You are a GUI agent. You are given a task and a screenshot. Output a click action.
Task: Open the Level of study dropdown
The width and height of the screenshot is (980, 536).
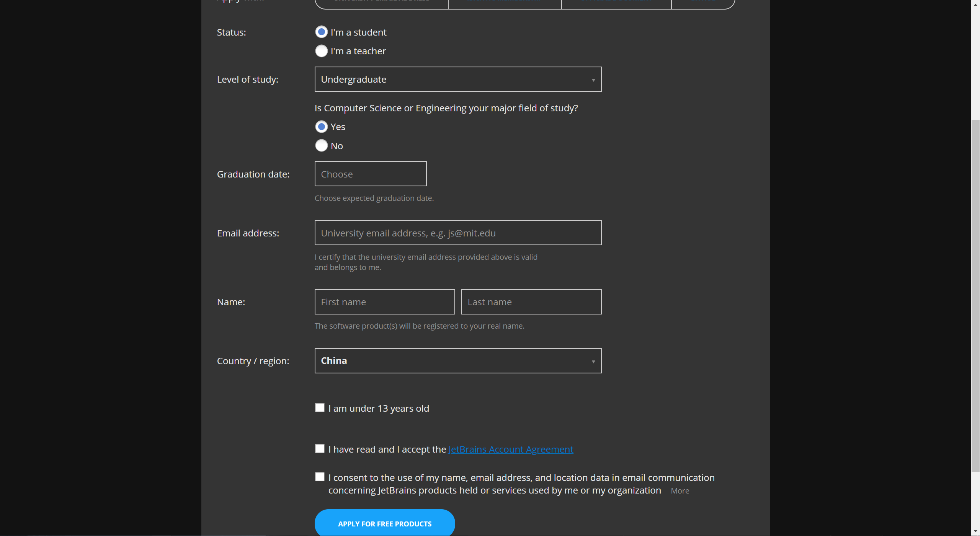pos(458,79)
